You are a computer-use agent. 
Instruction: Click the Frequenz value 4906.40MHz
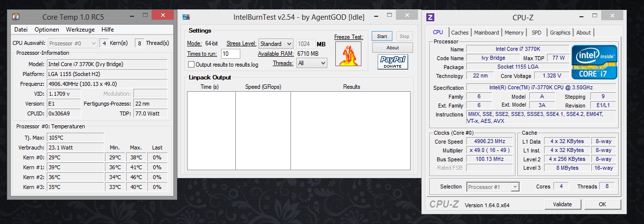tap(107, 84)
